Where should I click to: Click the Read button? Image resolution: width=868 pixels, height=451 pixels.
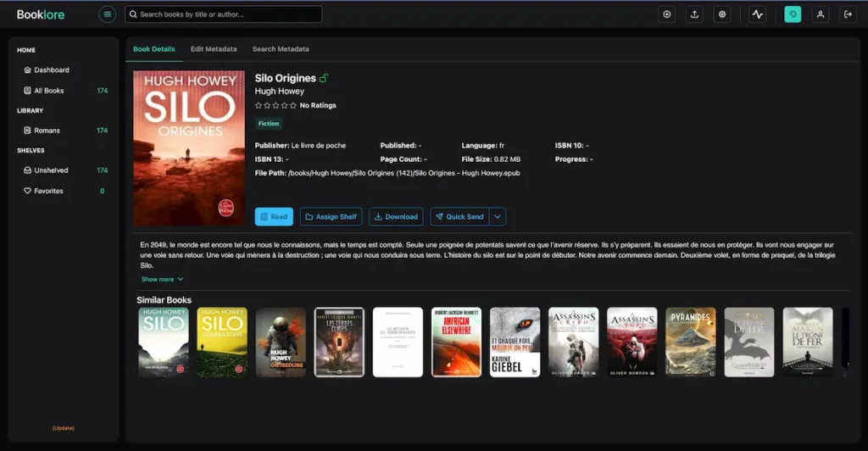point(274,216)
